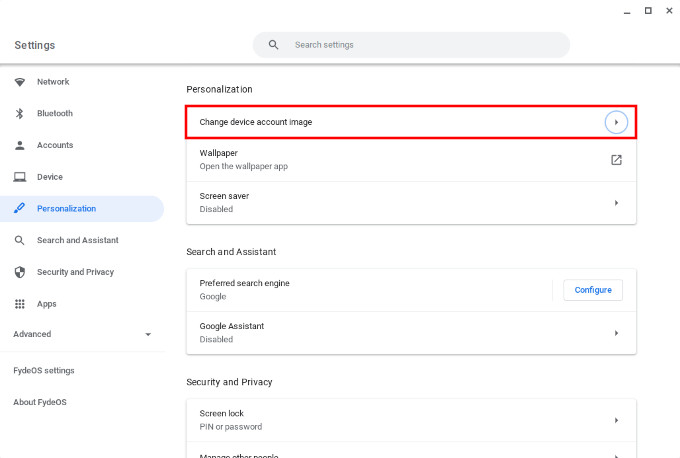Viewport: 680px width, 458px height.
Task: Click the Security and Privacy section heading
Action: 229,382
